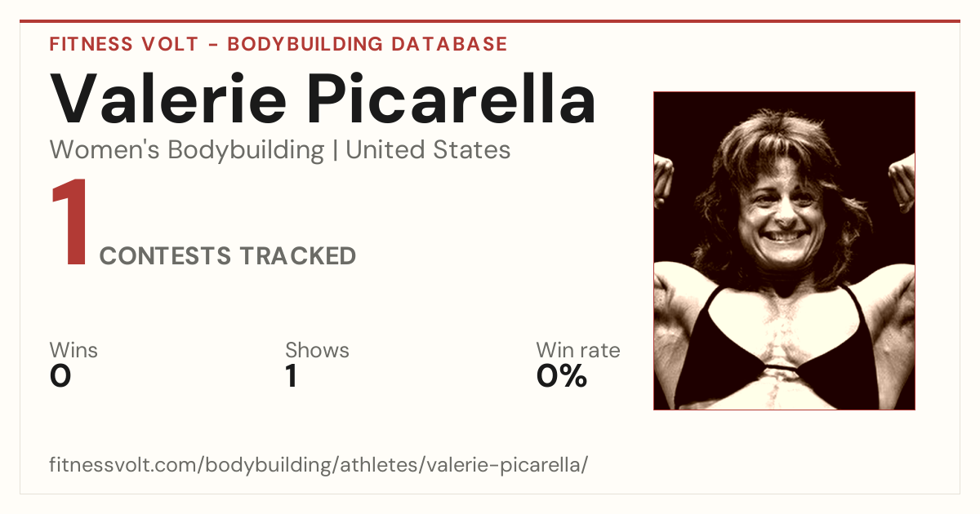The width and height of the screenshot is (980, 514).
Task: Click the Shows stat label
Action: [317, 350]
